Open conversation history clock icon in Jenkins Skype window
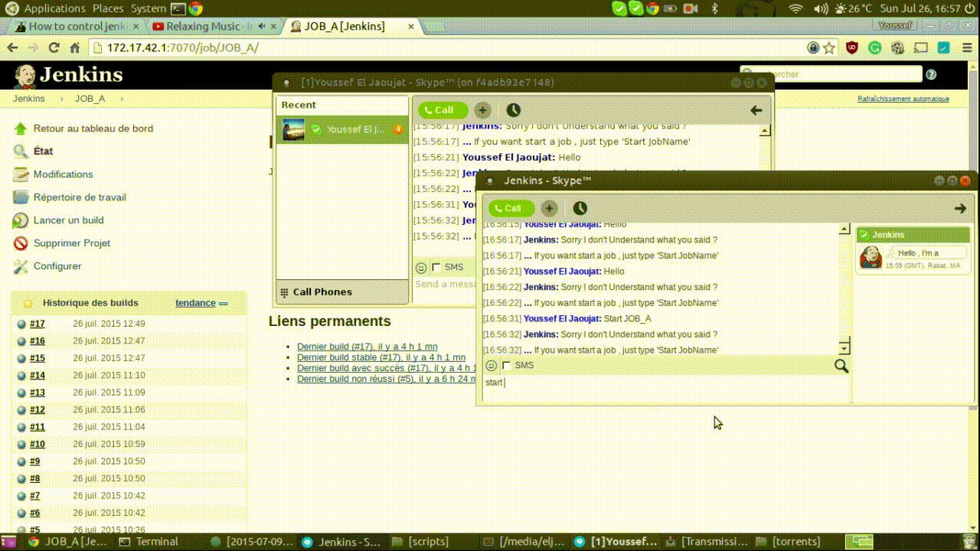Image resolution: width=980 pixels, height=551 pixels. point(580,208)
